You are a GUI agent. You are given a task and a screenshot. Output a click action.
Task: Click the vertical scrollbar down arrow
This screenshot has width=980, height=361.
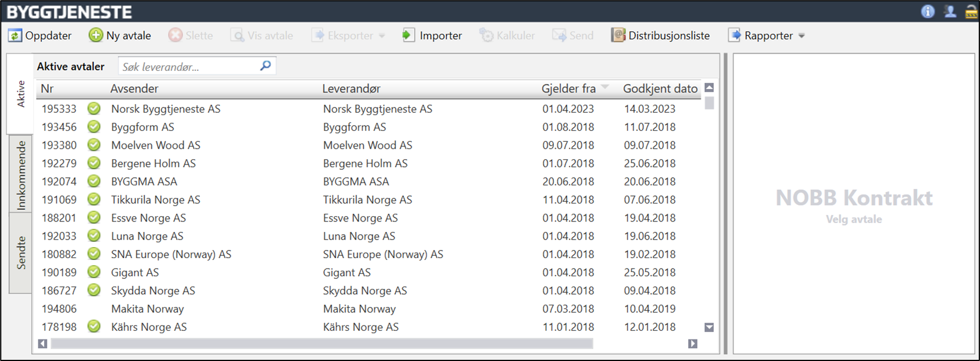pos(709,327)
